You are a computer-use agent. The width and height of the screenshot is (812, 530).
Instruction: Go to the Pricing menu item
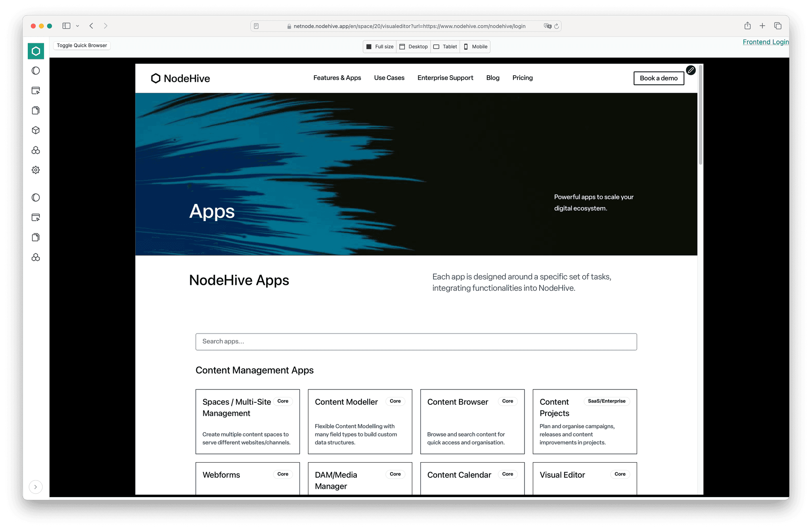(x=523, y=78)
